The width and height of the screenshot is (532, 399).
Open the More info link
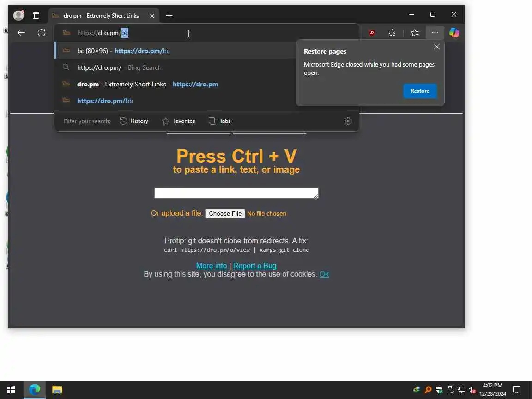[x=212, y=266]
